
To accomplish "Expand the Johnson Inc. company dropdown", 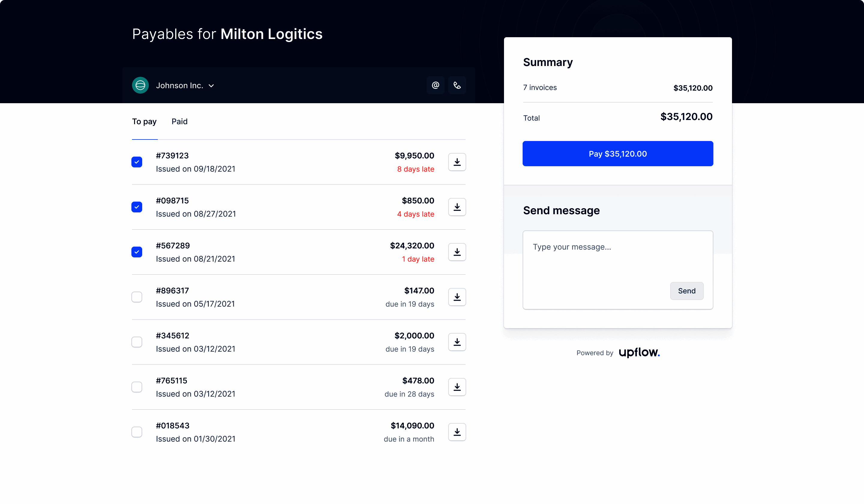I will [211, 86].
